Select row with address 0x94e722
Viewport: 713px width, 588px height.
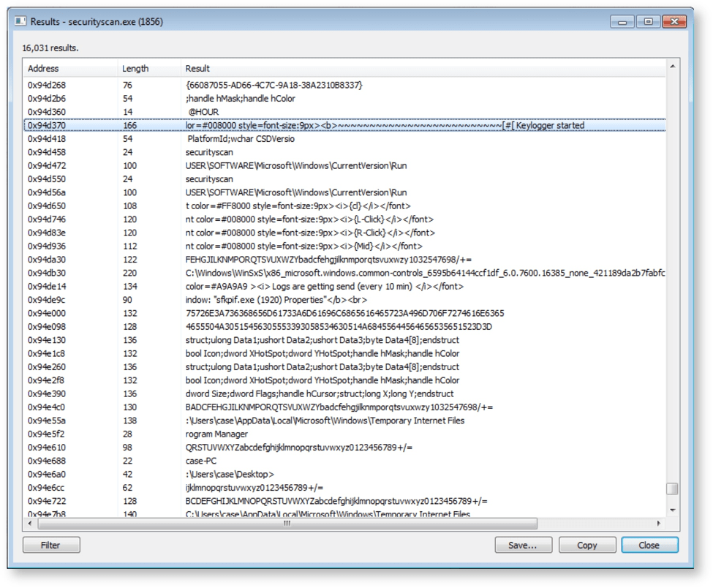click(344, 501)
